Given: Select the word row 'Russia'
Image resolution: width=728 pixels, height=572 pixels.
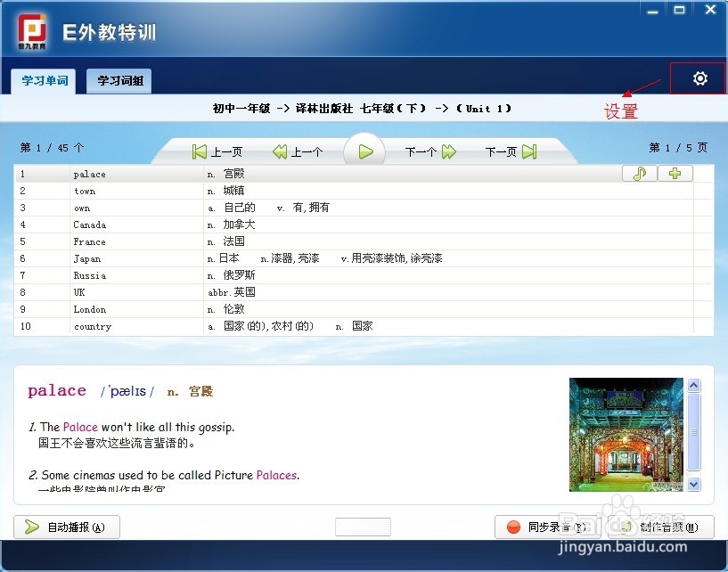Looking at the screenshot, I should [x=362, y=275].
